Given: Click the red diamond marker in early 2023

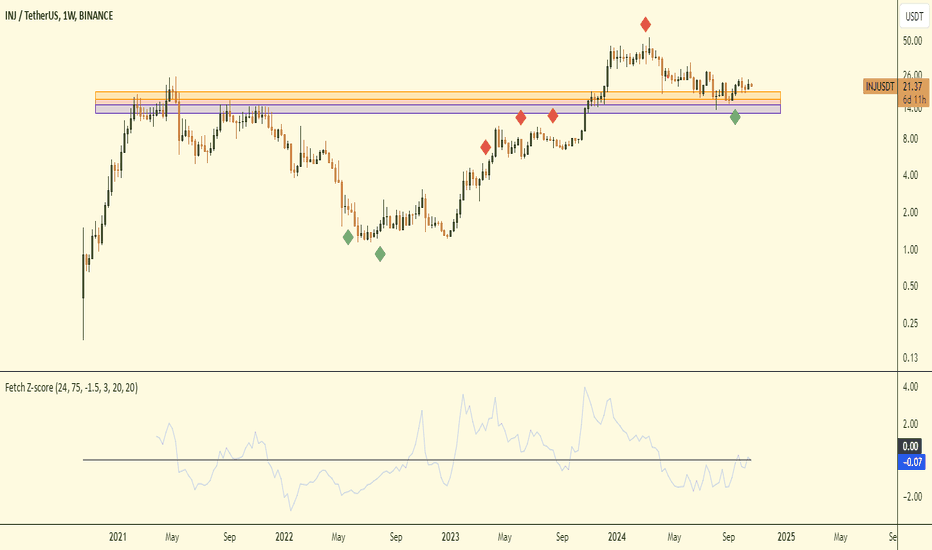Looking at the screenshot, I should pos(486,147).
